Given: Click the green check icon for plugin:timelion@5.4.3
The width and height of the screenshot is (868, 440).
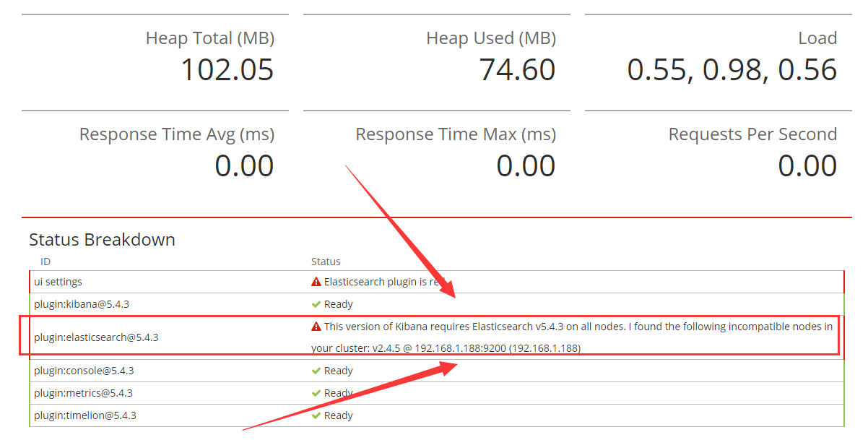Looking at the screenshot, I should click(316, 415).
